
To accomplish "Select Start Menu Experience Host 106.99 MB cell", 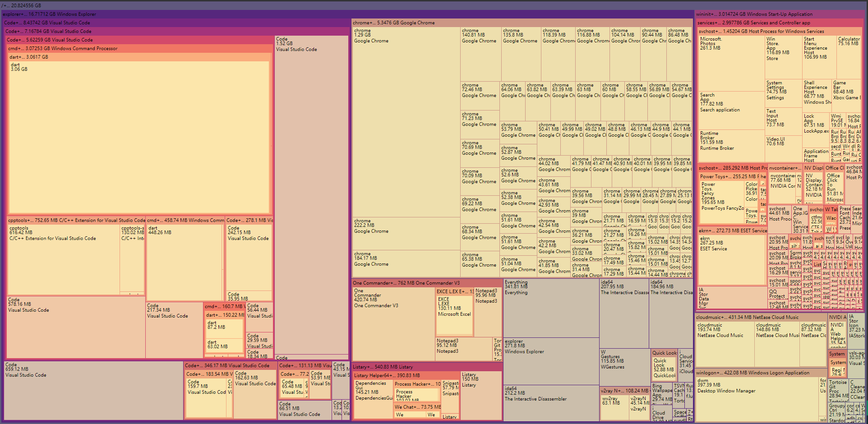I will pyautogui.click(x=819, y=56).
